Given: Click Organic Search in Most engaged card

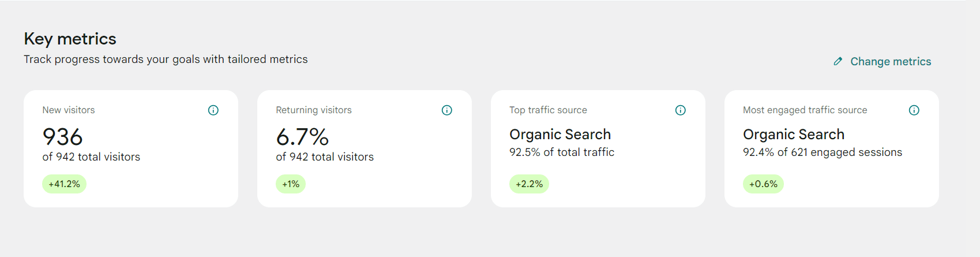Looking at the screenshot, I should coord(793,135).
